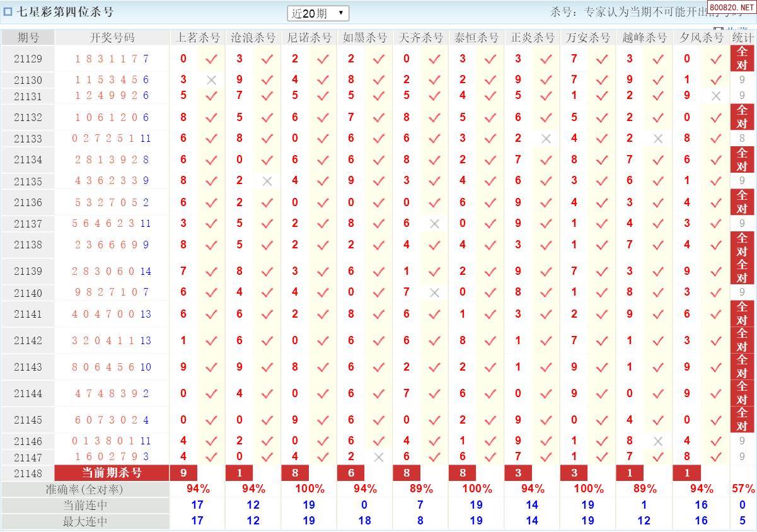
Task: Click the current-period kill number 9 under 上茗杀号
Action: tap(183, 473)
